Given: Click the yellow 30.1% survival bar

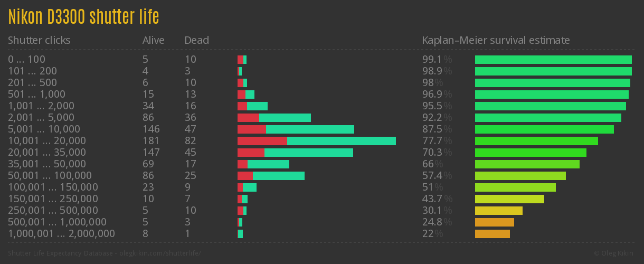Looking at the screenshot, I should (499, 211).
